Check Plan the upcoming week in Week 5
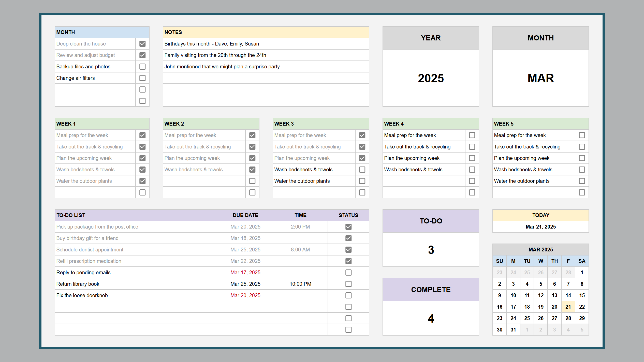The image size is (644, 362). 582,158
